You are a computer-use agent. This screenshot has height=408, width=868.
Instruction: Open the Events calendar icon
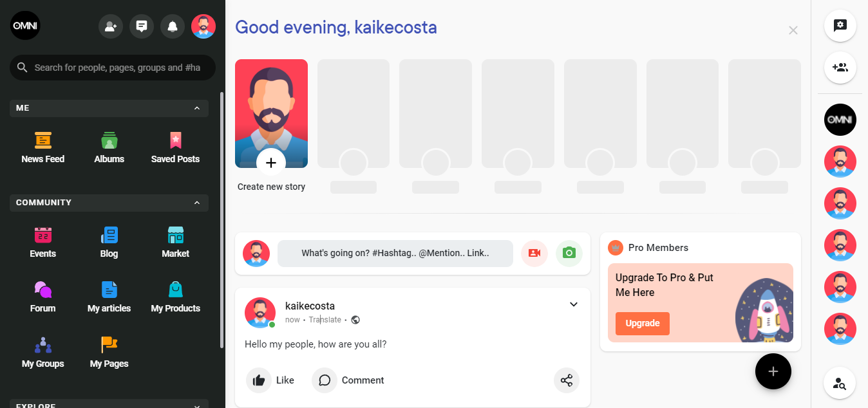pyautogui.click(x=42, y=235)
